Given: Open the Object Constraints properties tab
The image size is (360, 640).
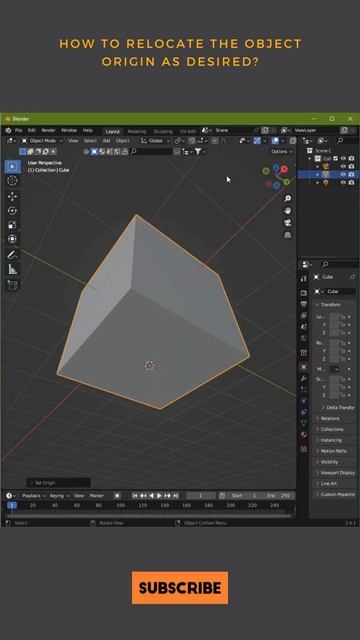Looking at the screenshot, I should coord(304,412).
